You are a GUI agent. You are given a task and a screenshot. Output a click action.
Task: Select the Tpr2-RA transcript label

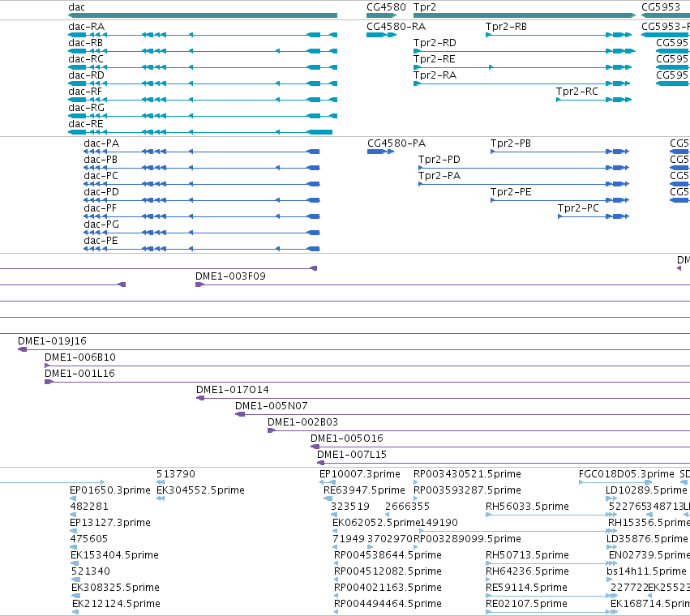tap(435, 75)
